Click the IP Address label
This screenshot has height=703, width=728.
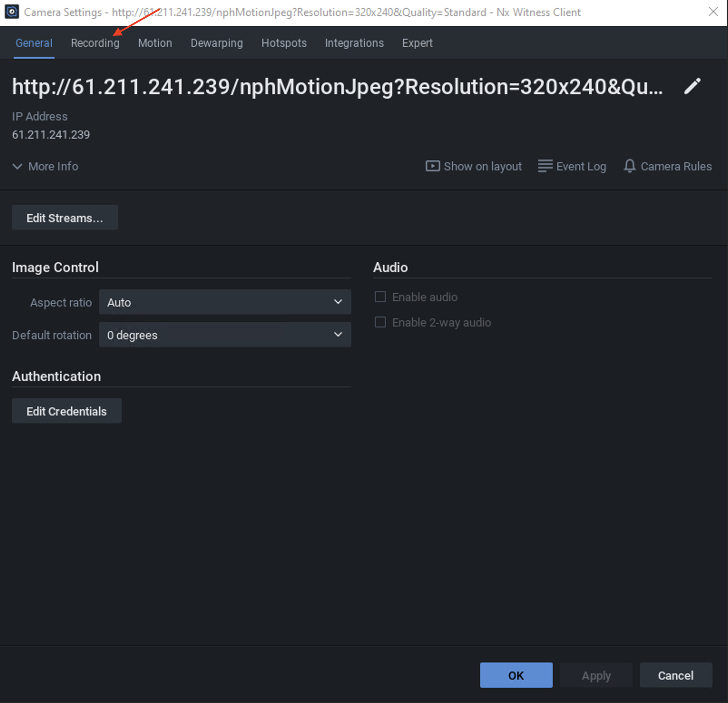click(x=40, y=116)
